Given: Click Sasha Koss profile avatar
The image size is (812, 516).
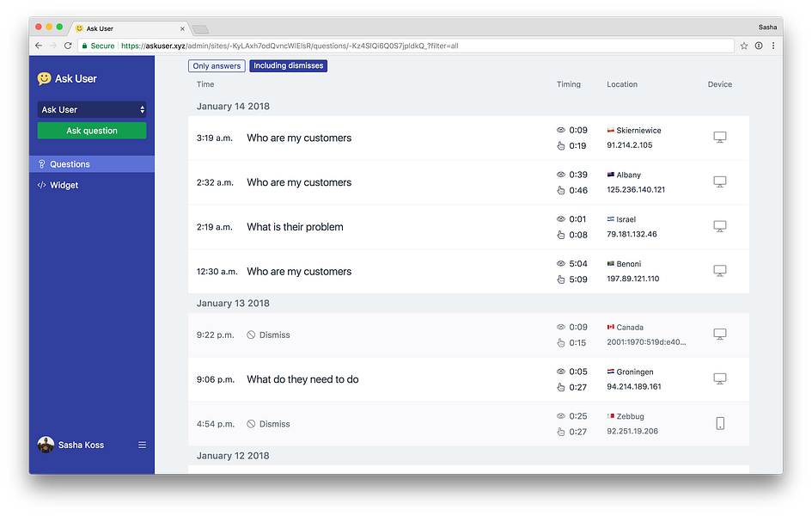Looking at the screenshot, I should point(46,445).
